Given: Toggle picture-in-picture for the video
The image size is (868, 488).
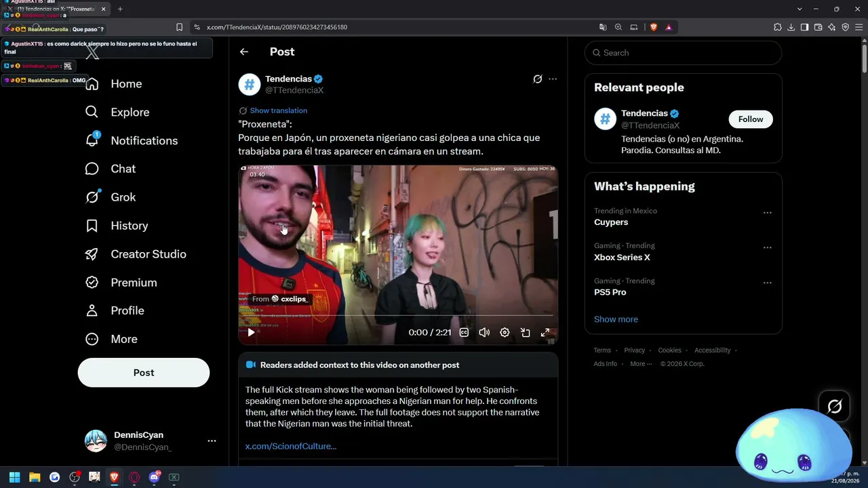Looking at the screenshot, I should (x=525, y=333).
